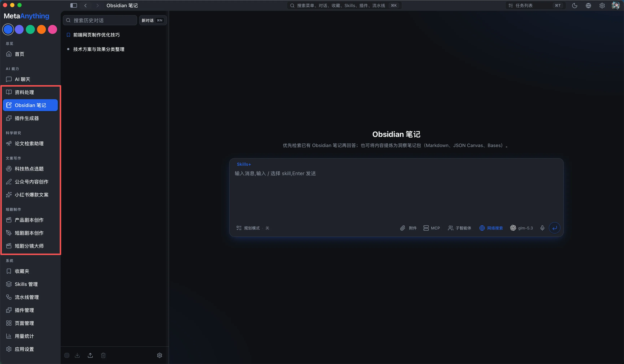Screen dimensions: 624x364
Task: Open the task list button
Action: pos(535,5)
